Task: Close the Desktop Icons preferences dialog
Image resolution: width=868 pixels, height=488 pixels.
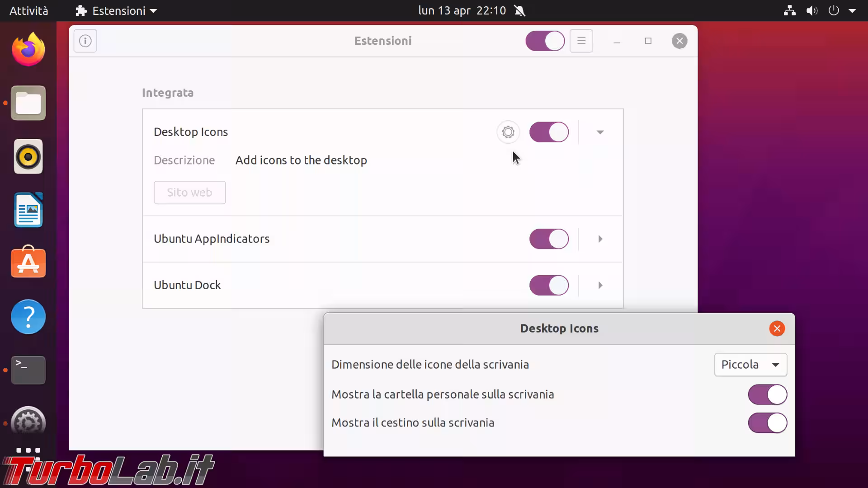Action: tap(777, 328)
